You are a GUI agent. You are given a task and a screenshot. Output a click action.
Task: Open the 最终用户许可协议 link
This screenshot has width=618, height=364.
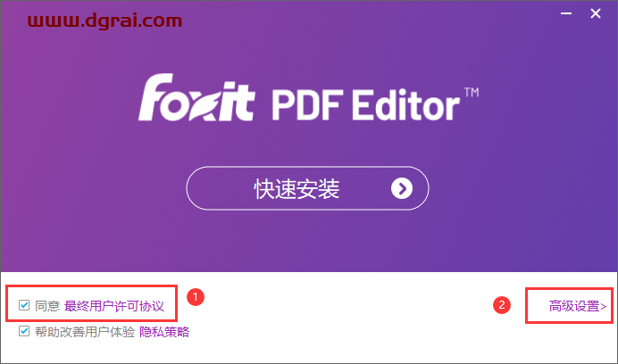tap(114, 306)
